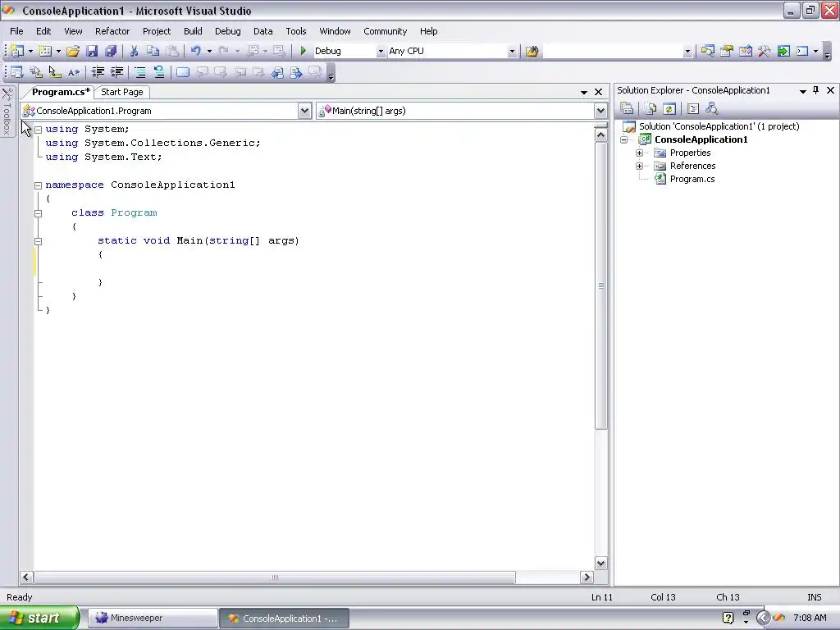Expand the Properties node in Solution Explorer
The height and width of the screenshot is (630, 840).
[639, 153]
